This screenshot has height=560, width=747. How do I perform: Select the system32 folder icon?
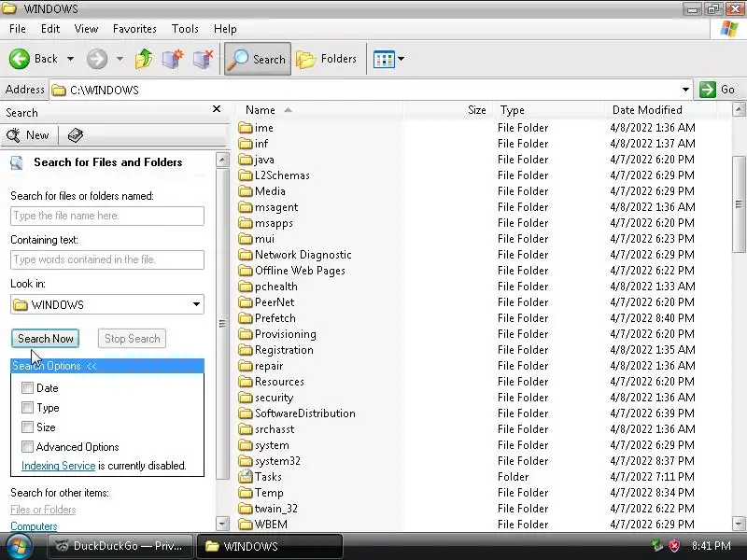coord(246,461)
